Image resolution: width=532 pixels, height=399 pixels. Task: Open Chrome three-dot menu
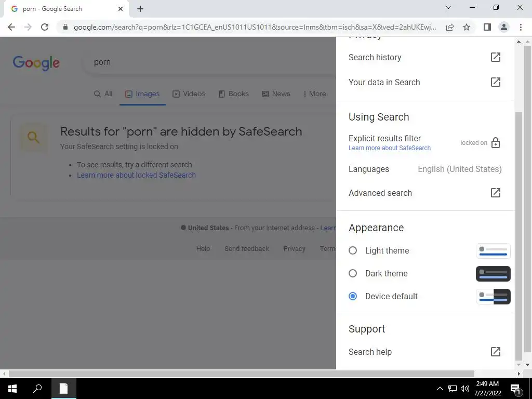[x=521, y=27]
